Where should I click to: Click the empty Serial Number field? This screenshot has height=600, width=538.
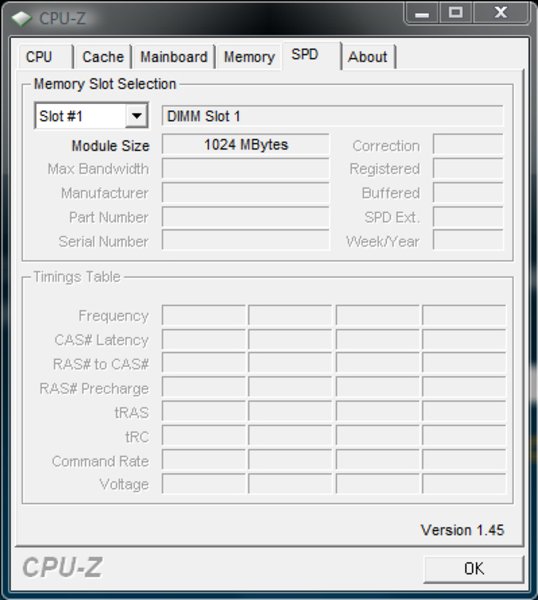[245, 240]
